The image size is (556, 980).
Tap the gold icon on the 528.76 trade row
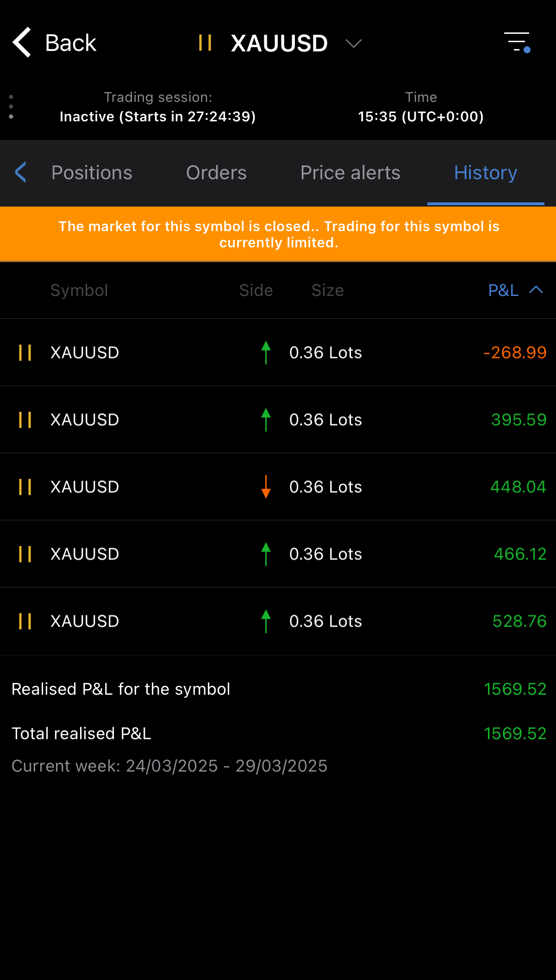[25, 621]
